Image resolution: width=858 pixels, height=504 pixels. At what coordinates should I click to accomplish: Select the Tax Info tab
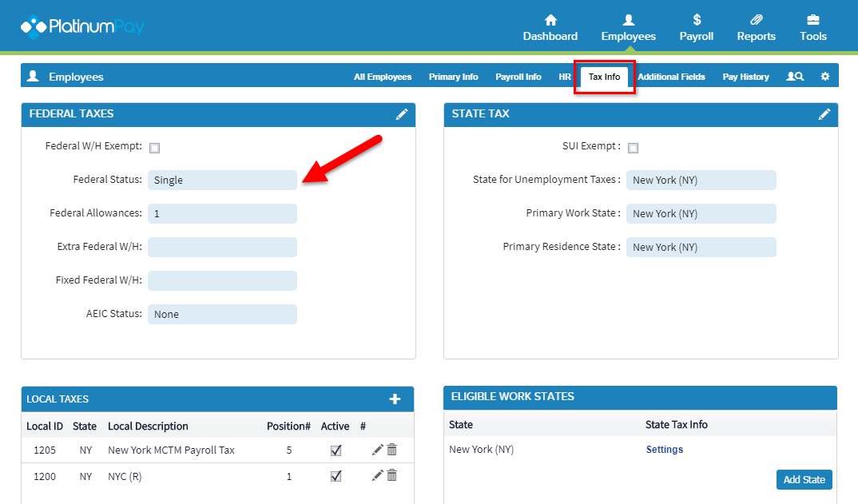(604, 77)
